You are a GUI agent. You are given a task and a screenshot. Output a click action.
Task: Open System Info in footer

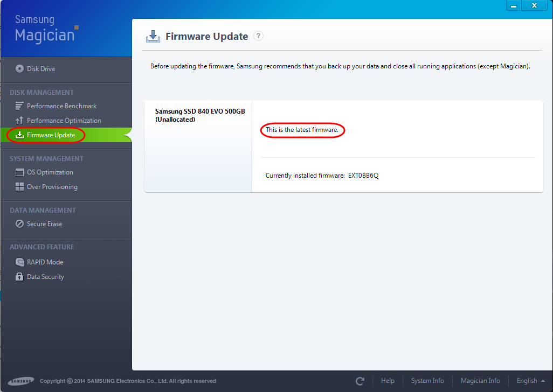click(427, 381)
